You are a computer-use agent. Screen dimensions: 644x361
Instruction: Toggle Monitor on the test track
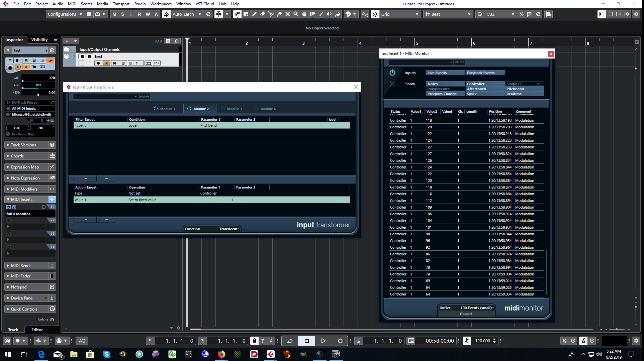pos(106,63)
